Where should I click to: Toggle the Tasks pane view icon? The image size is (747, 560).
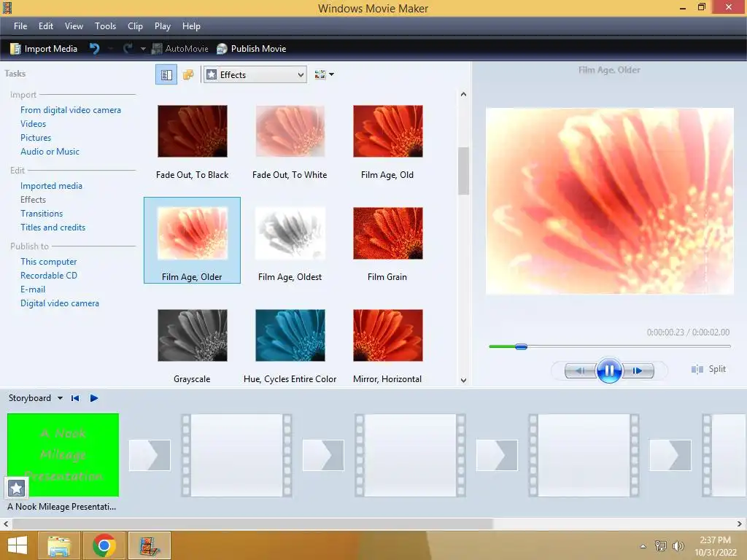(x=166, y=75)
